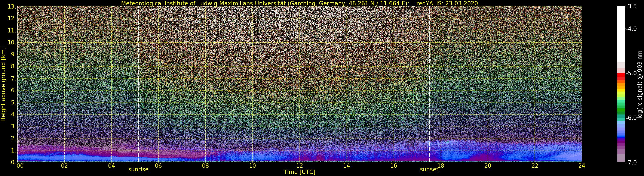Click the "14" time axis tick label
Viewport: 644px width, 176px height.
point(347,166)
